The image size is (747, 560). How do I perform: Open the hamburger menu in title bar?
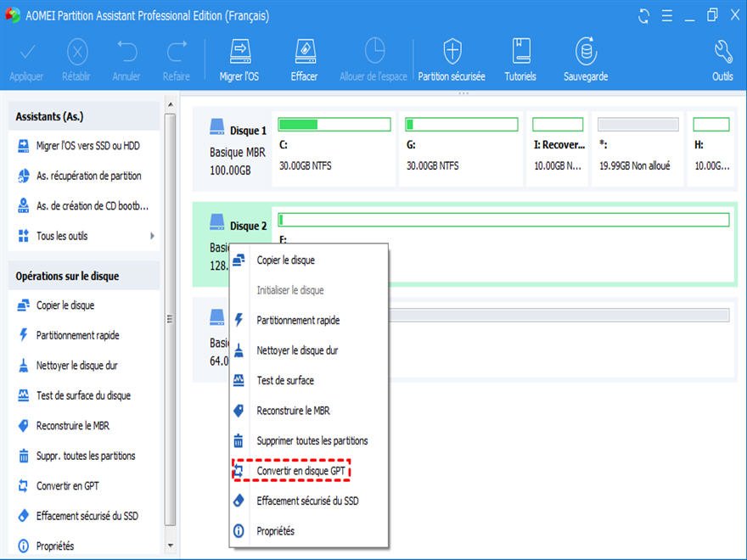click(667, 16)
